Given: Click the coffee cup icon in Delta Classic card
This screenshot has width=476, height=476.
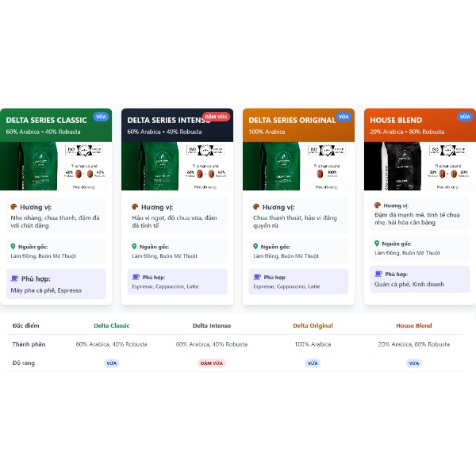Looking at the screenshot, I should pos(14,278).
